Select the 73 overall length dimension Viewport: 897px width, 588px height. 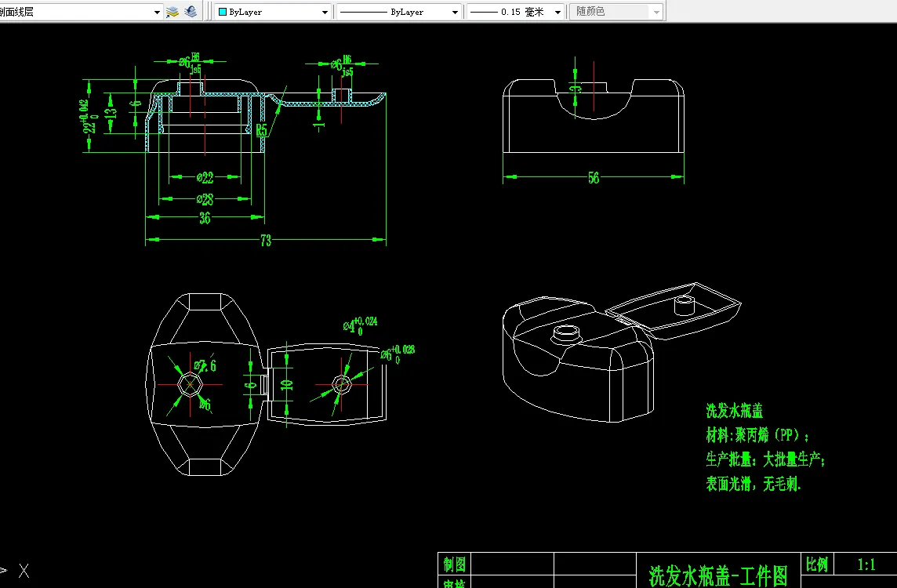(266, 240)
